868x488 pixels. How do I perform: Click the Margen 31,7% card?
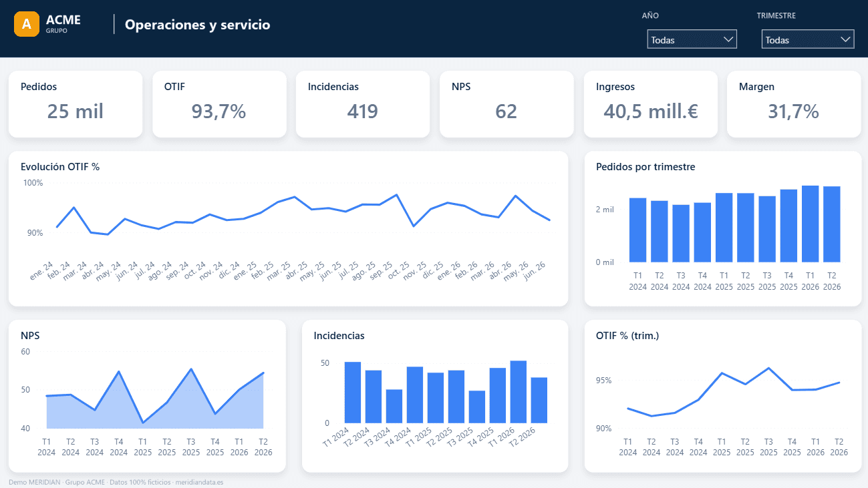tap(794, 104)
